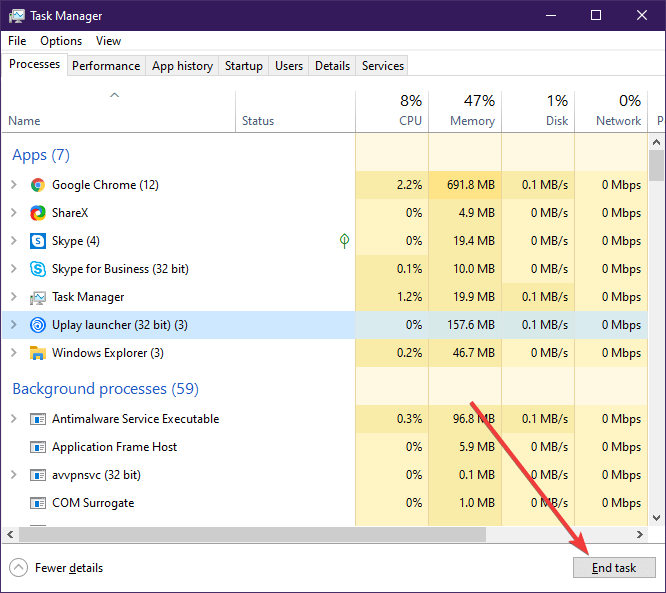Click the 157.6 MB memory cell
666x593 pixels.
[465, 325]
